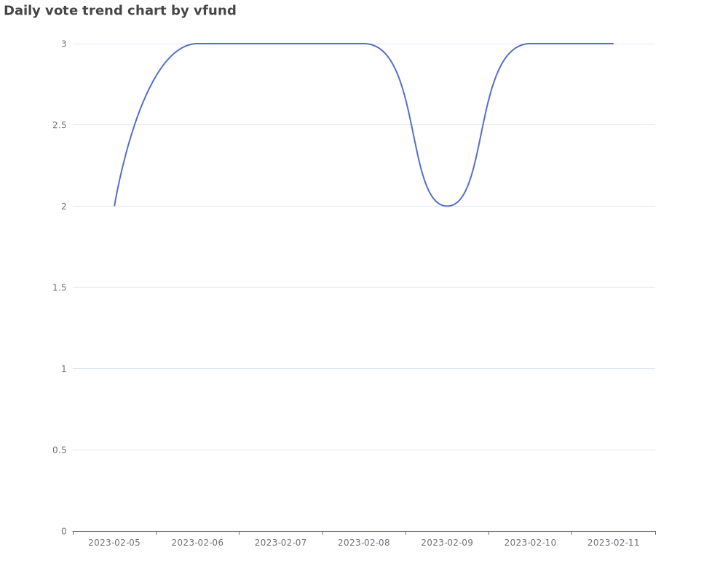
Task: Click the line's data point on 2023-02-07
Action: click(280, 44)
